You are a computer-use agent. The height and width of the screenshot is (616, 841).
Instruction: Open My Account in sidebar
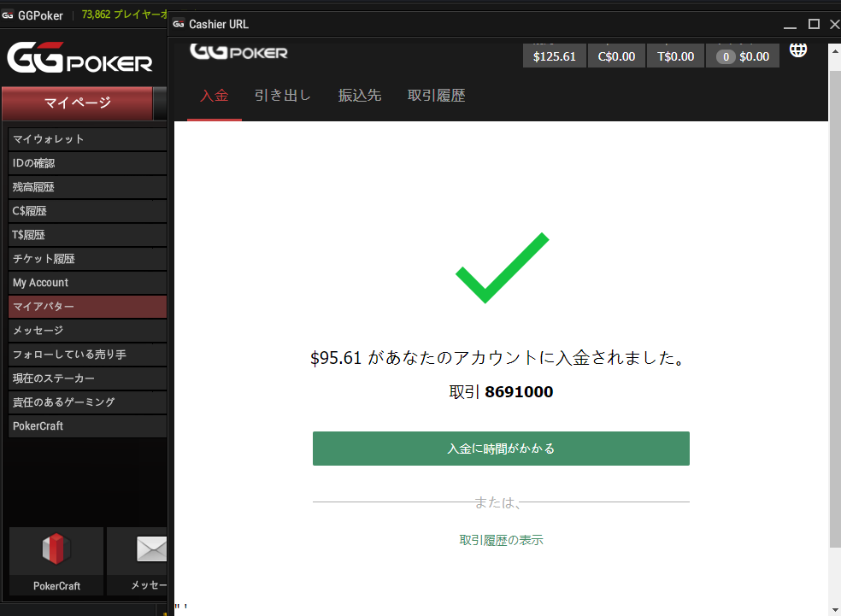[87, 283]
